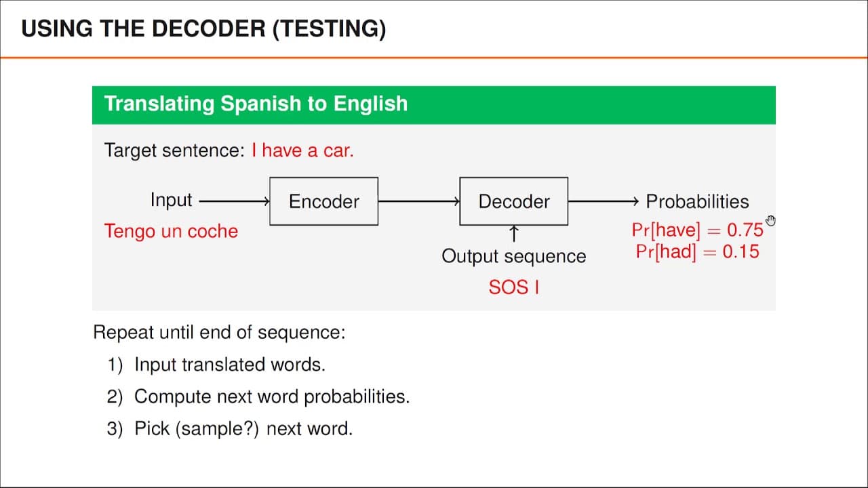The height and width of the screenshot is (488, 868).
Task: Click step 2 'Compute next word probabilities.'
Action: [x=258, y=396]
